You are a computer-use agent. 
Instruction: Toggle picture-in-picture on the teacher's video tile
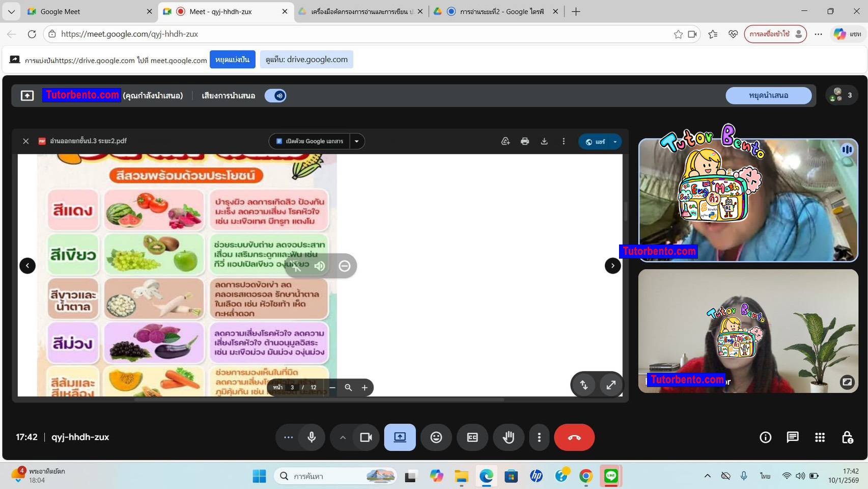point(847,382)
